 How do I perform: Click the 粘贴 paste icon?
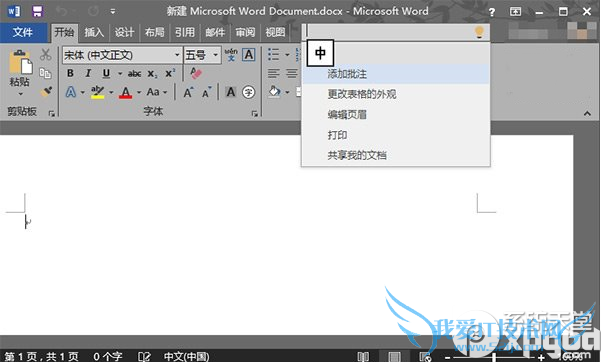(20, 61)
